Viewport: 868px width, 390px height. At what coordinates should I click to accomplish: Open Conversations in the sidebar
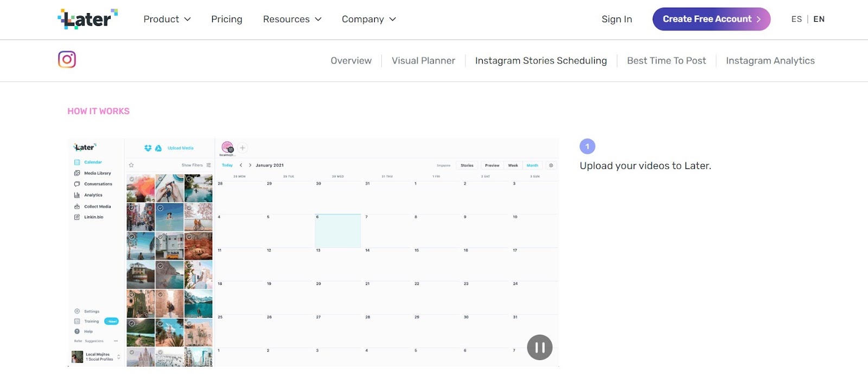93,184
